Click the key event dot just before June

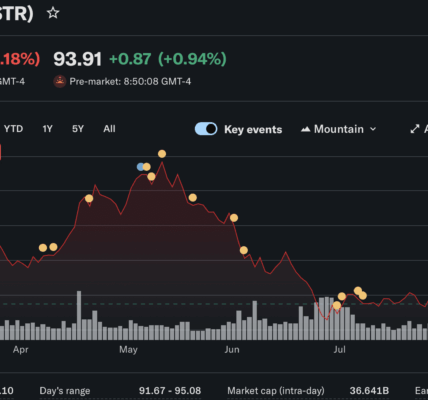click(234, 218)
